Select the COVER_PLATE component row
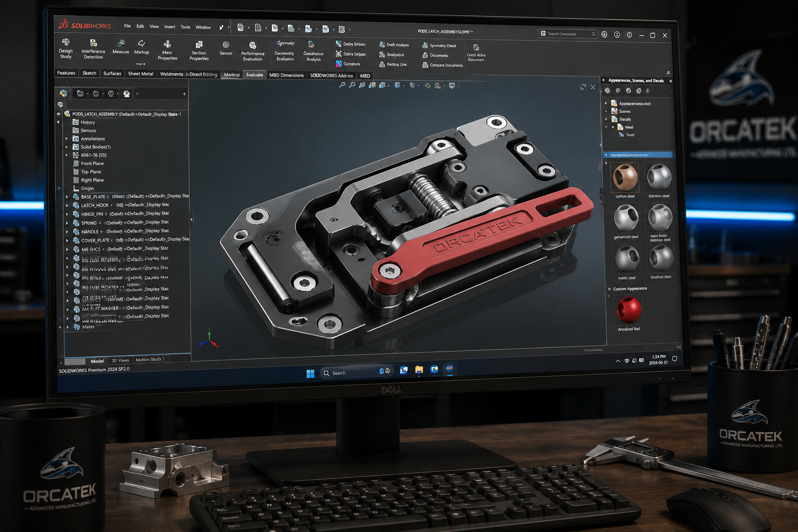 click(131, 240)
